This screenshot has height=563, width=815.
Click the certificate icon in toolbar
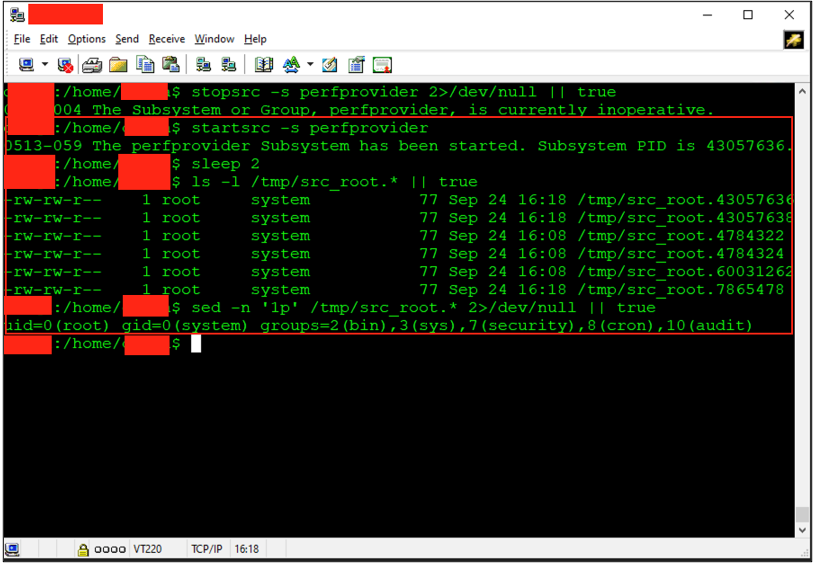(382, 65)
